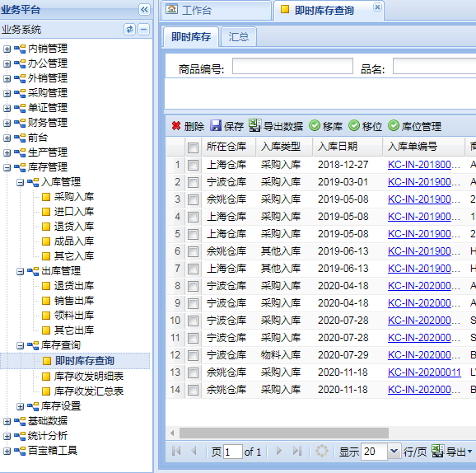Check the select-all checkbox in header row
The width and height of the screenshot is (476, 473).
coord(193,148)
